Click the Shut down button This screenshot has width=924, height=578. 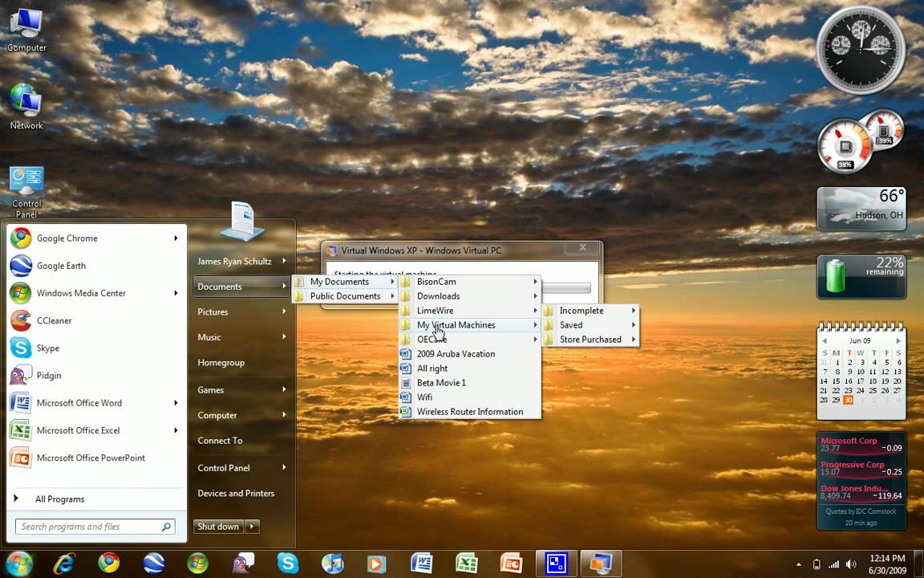(x=218, y=527)
